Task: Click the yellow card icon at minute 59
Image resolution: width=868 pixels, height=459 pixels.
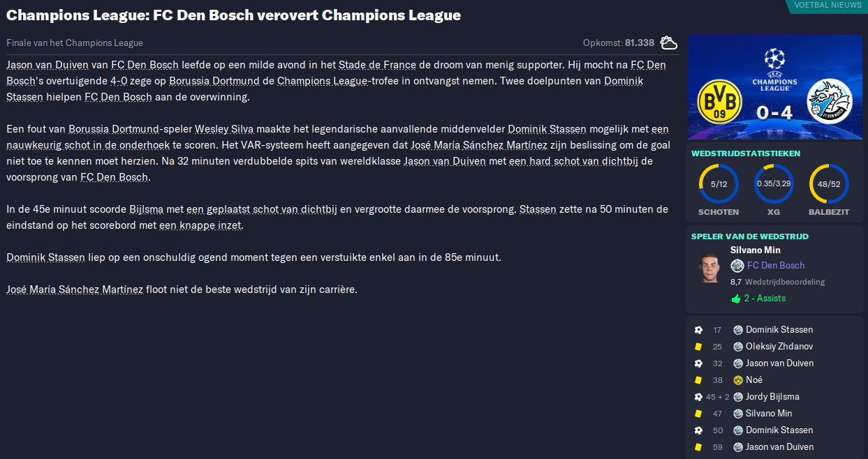Action: coord(698,447)
